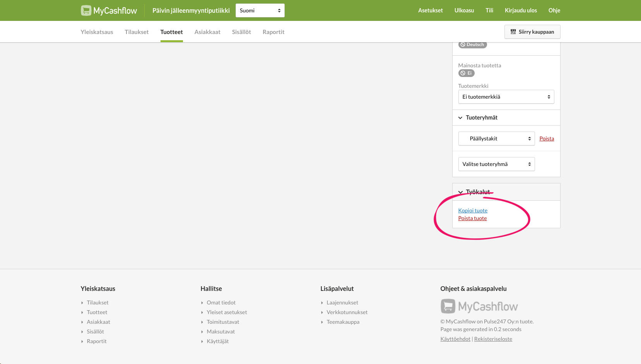The height and width of the screenshot is (364, 641).
Task: Click the MyCashflow logo in footer
Action: tap(479, 306)
